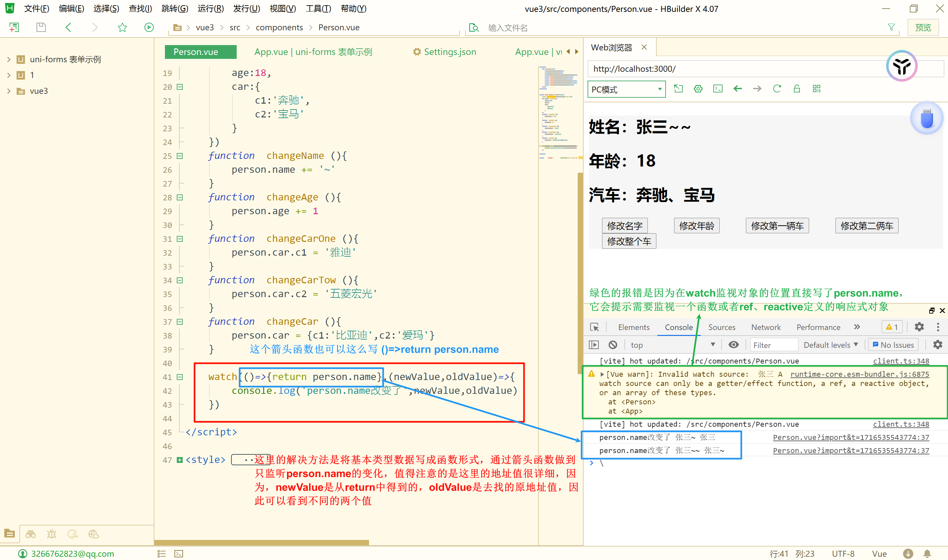Toggle the console sidebar panel
This screenshot has width=948, height=560.
tap(594, 344)
